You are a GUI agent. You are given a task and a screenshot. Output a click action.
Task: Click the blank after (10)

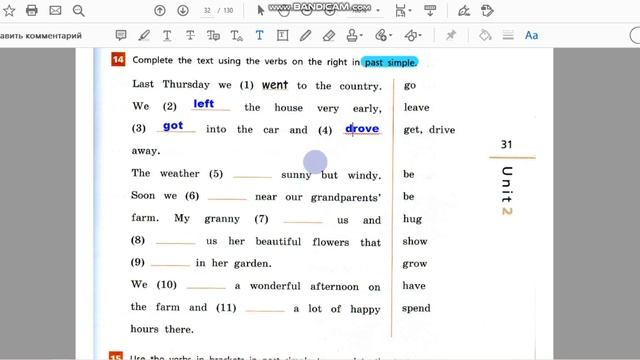coord(206,286)
